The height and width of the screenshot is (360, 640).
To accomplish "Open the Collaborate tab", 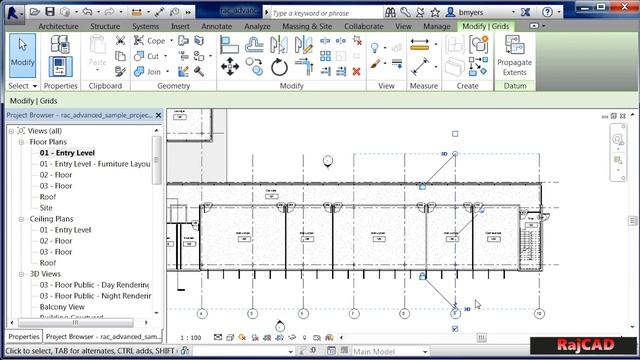I will coord(364,26).
